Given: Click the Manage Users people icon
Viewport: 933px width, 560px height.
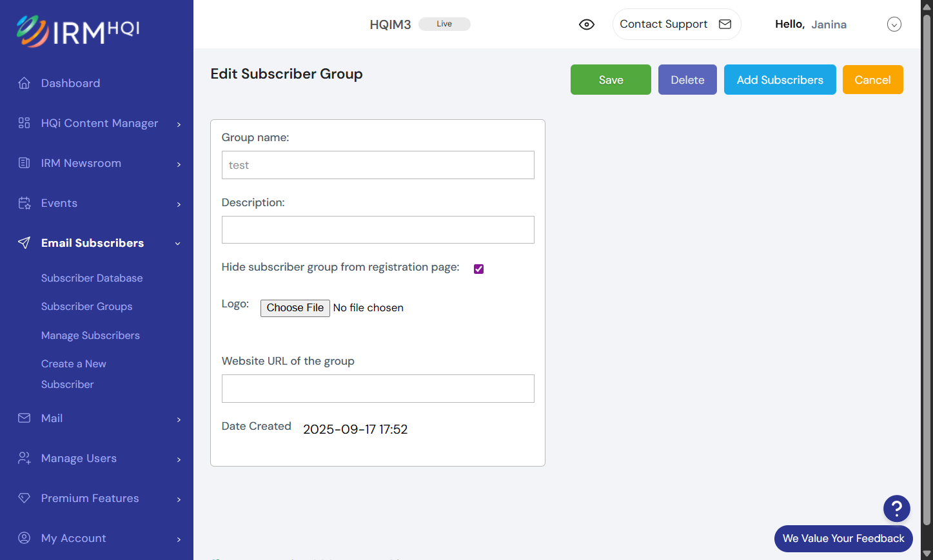Looking at the screenshot, I should pyautogui.click(x=25, y=458).
